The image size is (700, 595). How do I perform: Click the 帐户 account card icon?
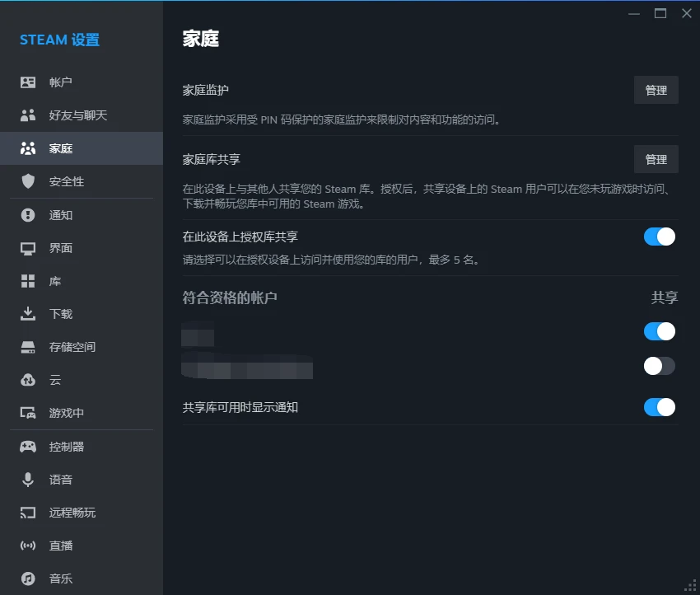(x=28, y=82)
